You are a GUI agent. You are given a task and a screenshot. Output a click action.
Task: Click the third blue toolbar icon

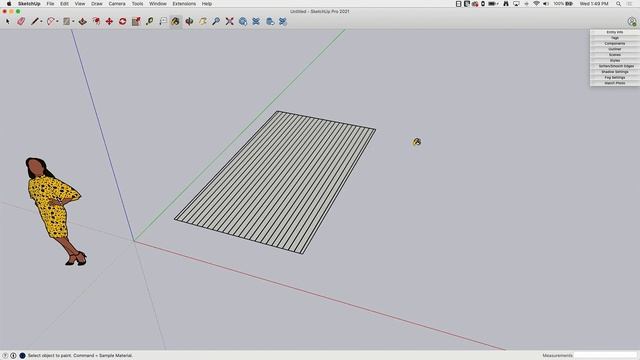coord(270,21)
